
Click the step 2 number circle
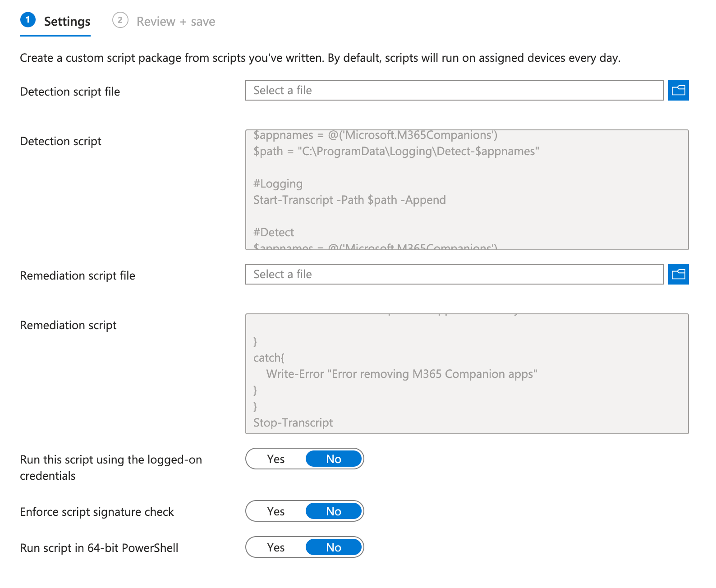click(120, 20)
